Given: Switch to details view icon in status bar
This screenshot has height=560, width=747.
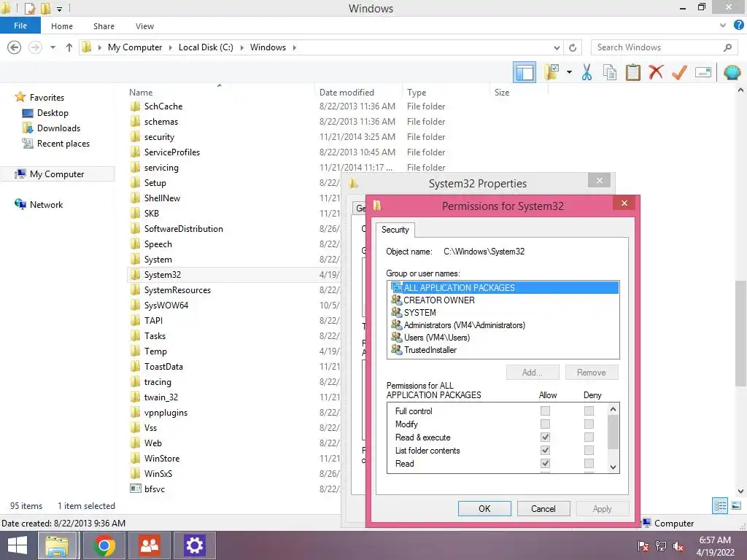Looking at the screenshot, I should pyautogui.click(x=720, y=506).
